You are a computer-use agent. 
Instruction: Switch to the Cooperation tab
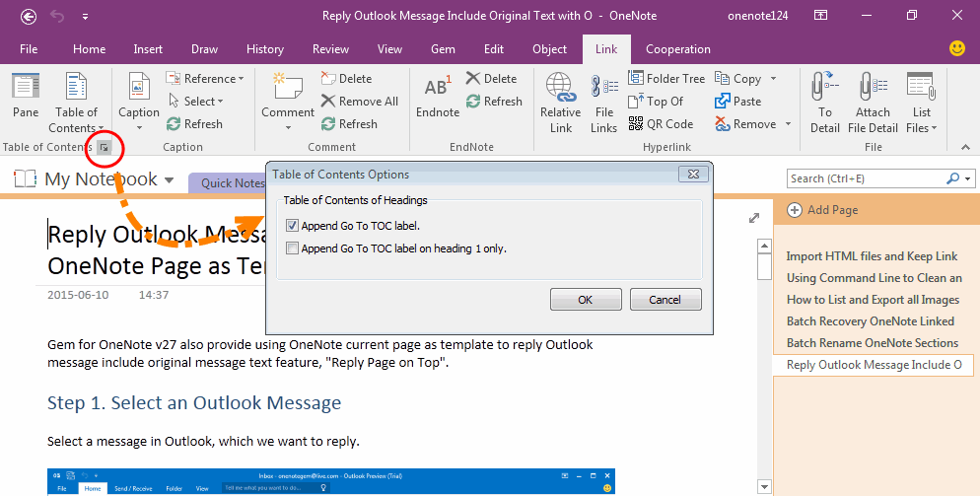coord(678,48)
